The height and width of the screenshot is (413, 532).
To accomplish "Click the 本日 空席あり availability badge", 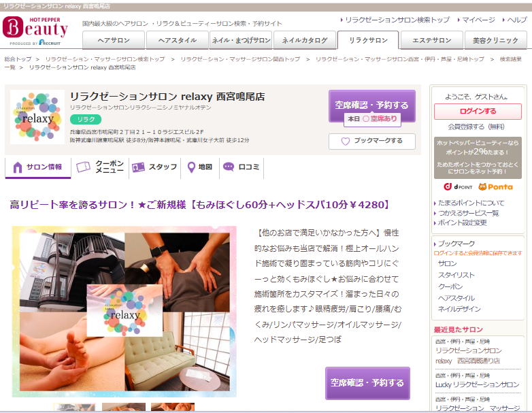I will pos(372,119).
